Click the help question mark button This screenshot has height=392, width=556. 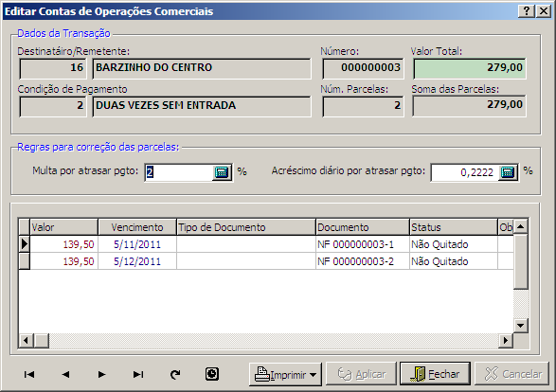[527, 11]
